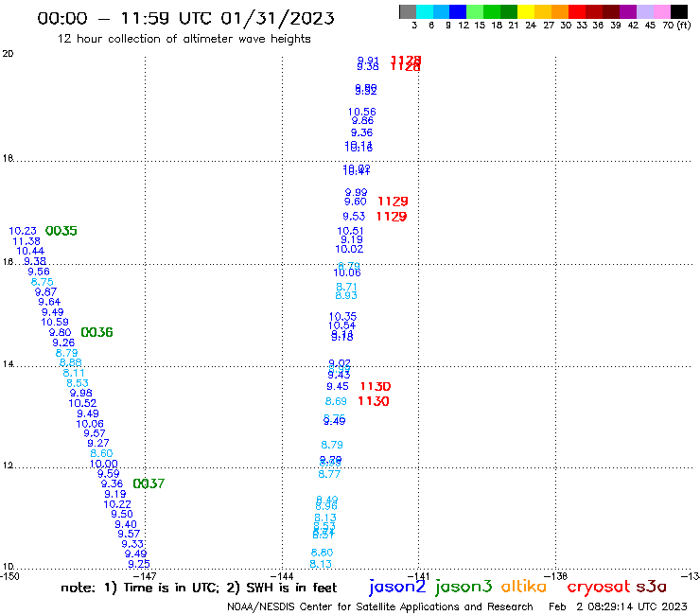Click the wave height value 8.69
Screen dimensions: 700x615
tap(336, 401)
